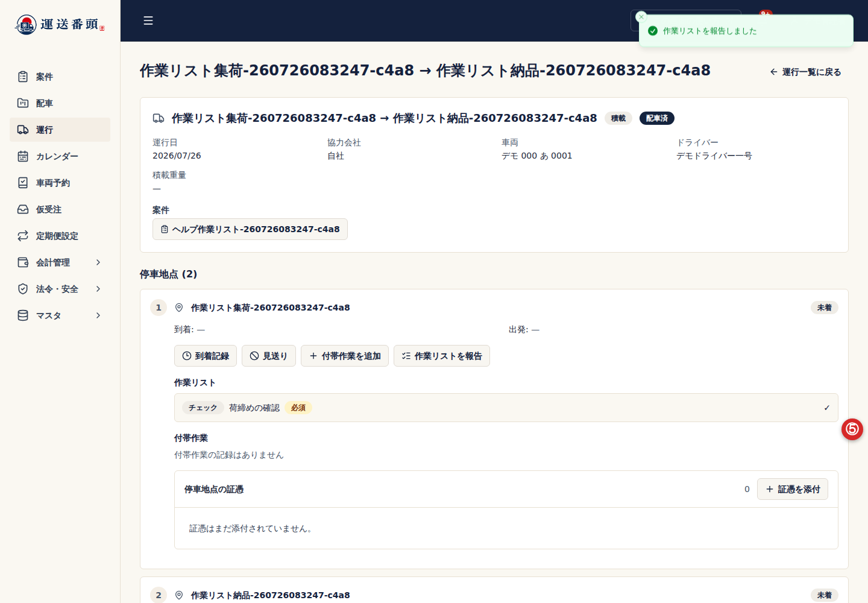
Task: Record arrival with 到着記録 button
Action: click(x=206, y=356)
